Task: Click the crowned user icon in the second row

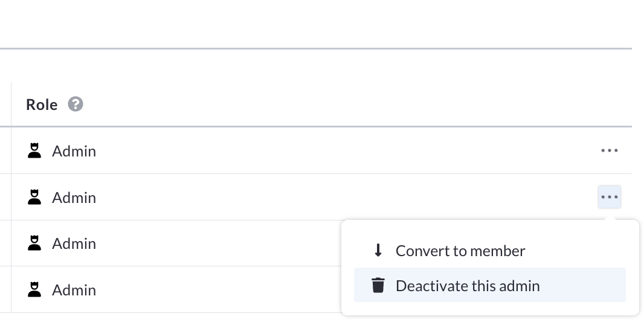Action: [x=34, y=197]
